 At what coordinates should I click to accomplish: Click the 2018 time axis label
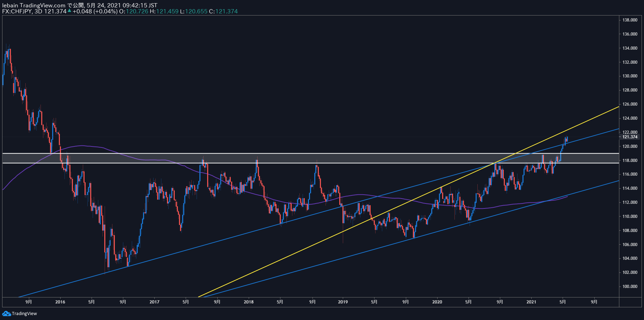249,302
